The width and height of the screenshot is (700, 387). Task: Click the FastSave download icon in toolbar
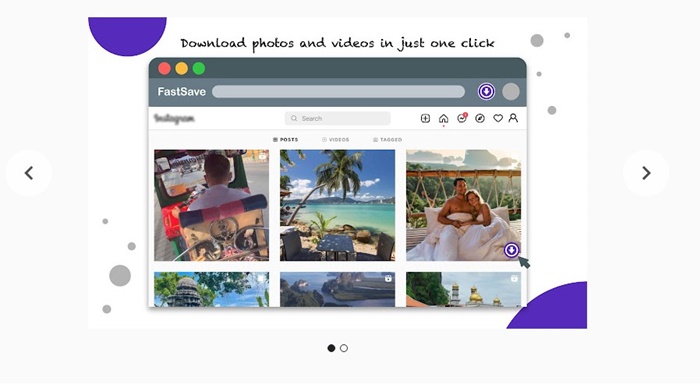pyautogui.click(x=486, y=92)
